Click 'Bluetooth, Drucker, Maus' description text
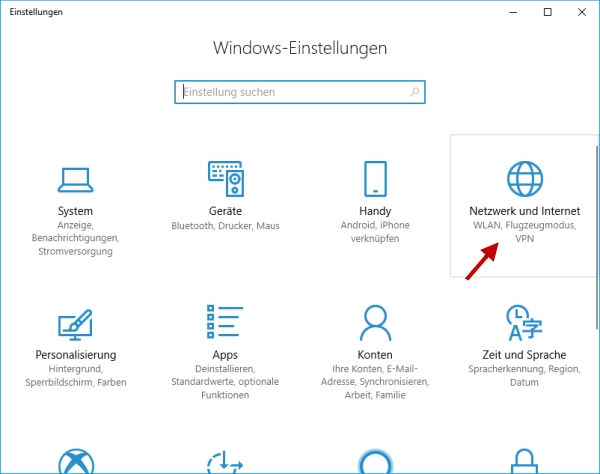600x474 pixels. click(225, 226)
